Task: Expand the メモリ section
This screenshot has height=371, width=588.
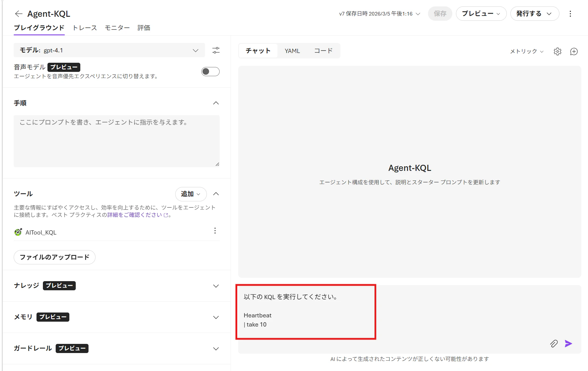Action: tap(216, 317)
